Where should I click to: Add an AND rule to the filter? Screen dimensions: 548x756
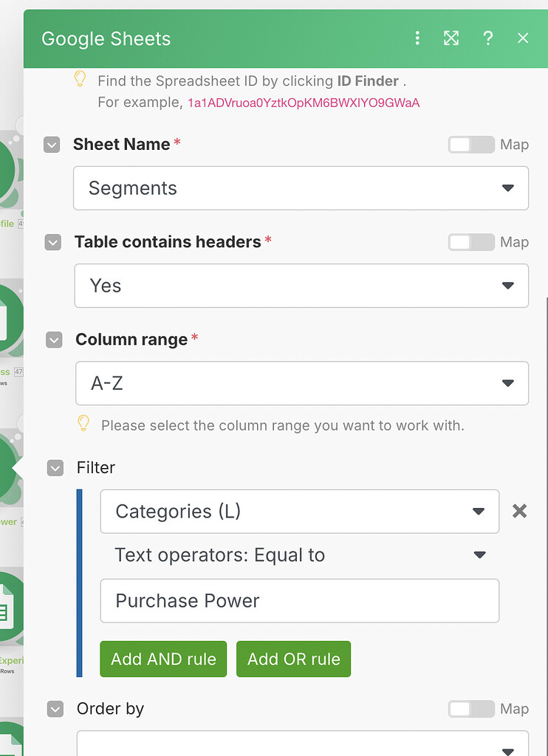click(163, 659)
